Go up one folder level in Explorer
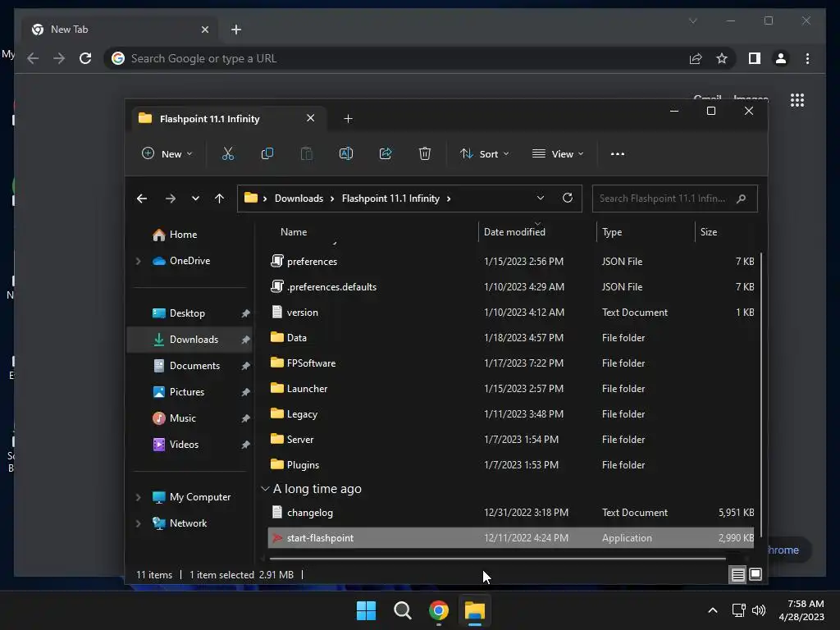This screenshot has width=840, height=630. click(219, 199)
